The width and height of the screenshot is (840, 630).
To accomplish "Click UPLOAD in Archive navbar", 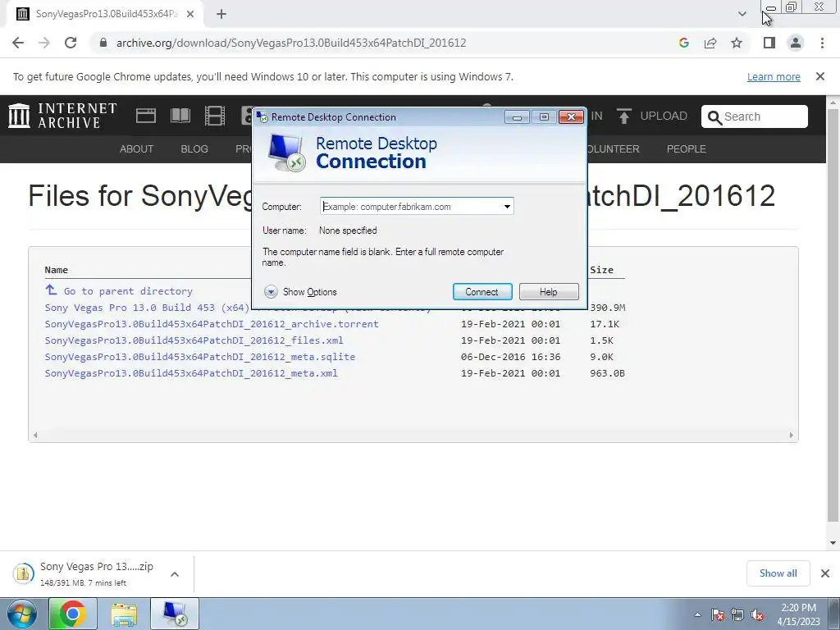I will (x=652, y=116).
